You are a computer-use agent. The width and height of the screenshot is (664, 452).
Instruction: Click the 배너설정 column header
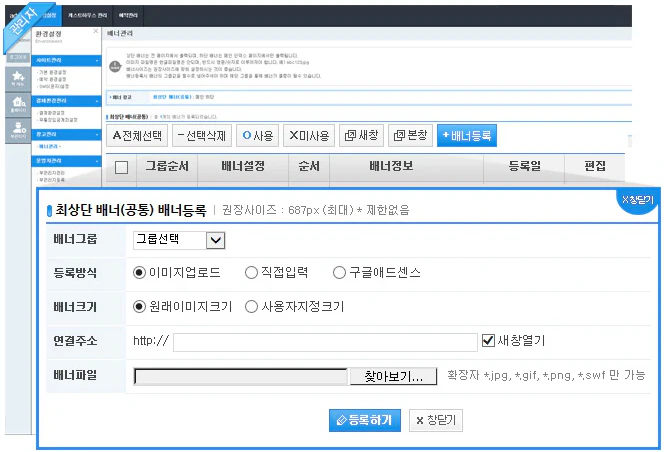point(243,166)
